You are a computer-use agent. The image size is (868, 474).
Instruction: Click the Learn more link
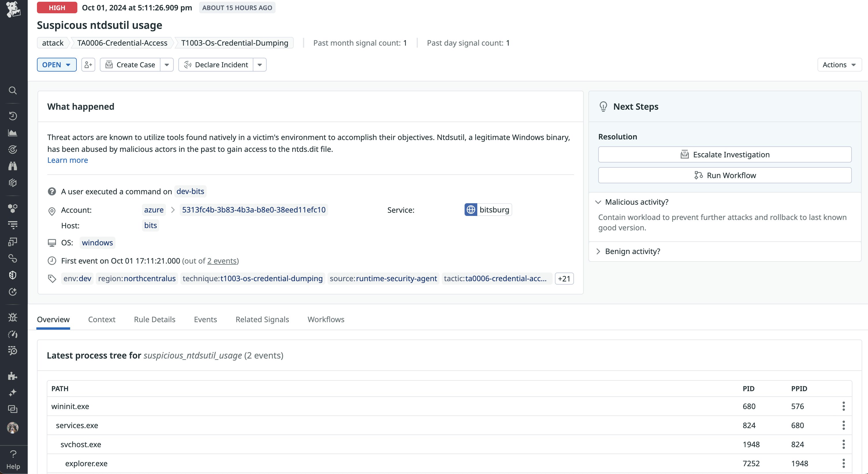tap(68, 160)
